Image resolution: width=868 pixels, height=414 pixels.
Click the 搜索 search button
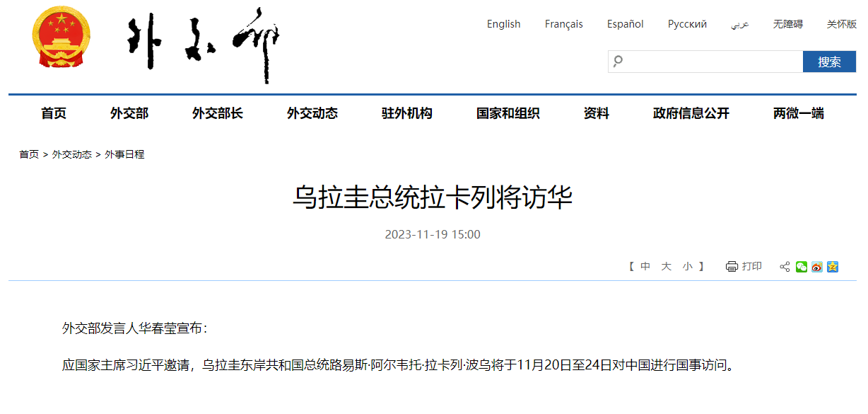[x=829, y=62]
